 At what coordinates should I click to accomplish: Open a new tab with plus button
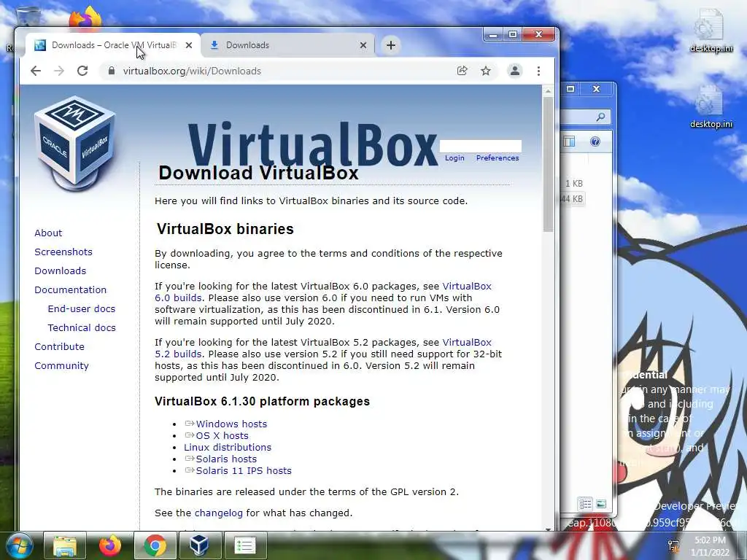tap(391, 45)
